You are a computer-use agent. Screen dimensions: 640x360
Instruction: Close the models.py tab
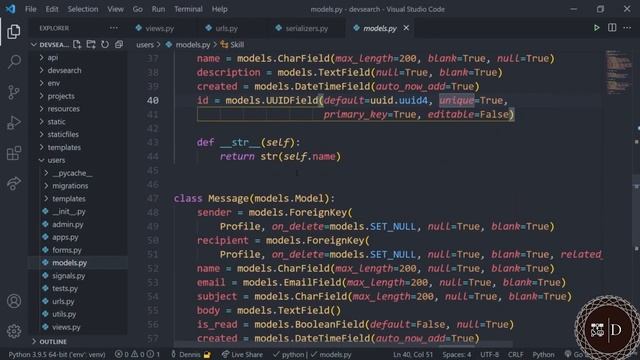[x=406, y=28]
